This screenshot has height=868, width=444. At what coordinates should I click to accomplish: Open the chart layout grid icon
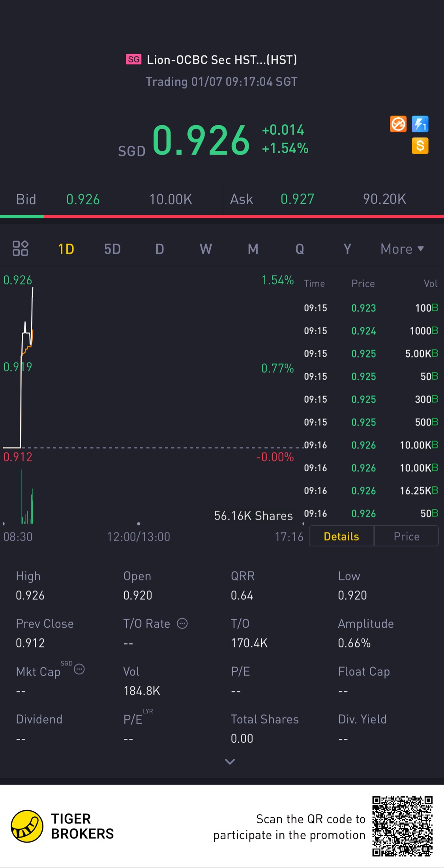(21, 249)
